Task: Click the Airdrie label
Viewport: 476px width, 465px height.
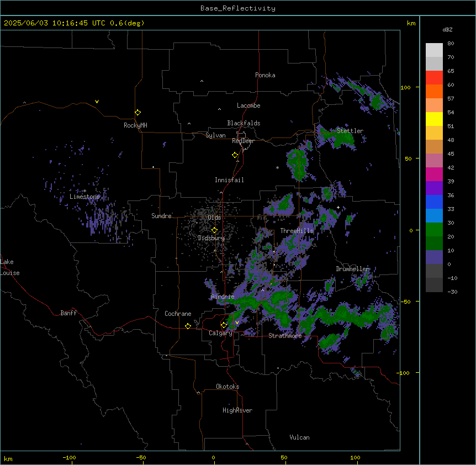Action: tap(223, 297)
